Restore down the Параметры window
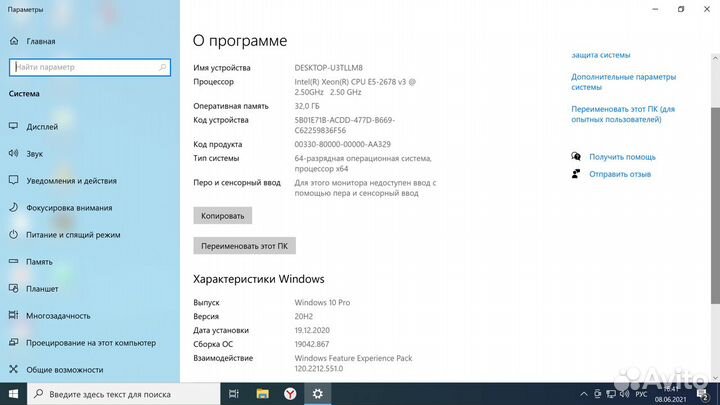 pyautogui.click(x=681, y=9)
